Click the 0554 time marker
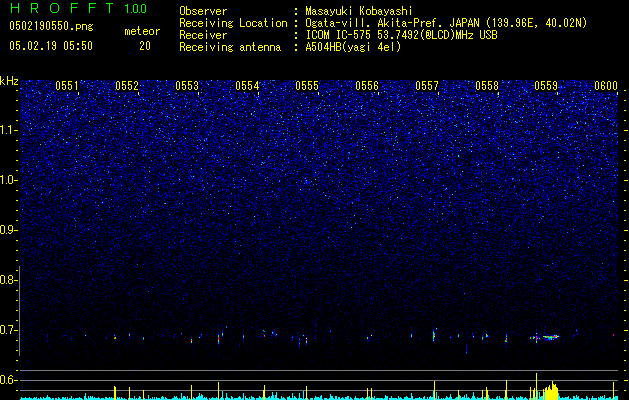 247,86
